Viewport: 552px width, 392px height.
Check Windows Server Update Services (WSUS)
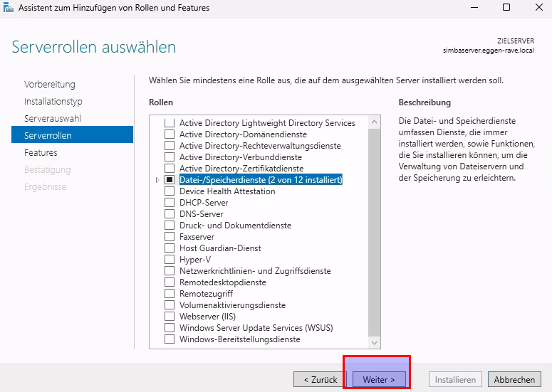tap(170, 328)
